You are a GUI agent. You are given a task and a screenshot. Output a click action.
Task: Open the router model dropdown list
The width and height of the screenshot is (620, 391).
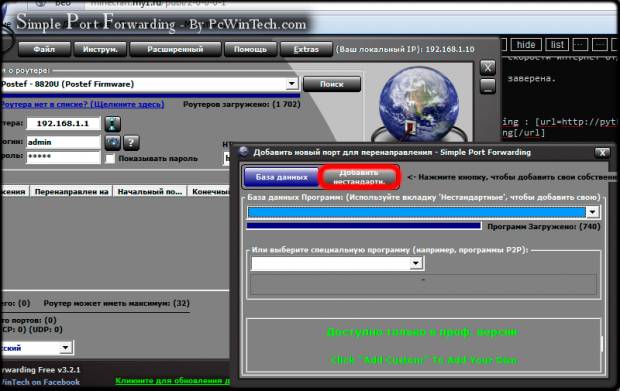(292, 84)
